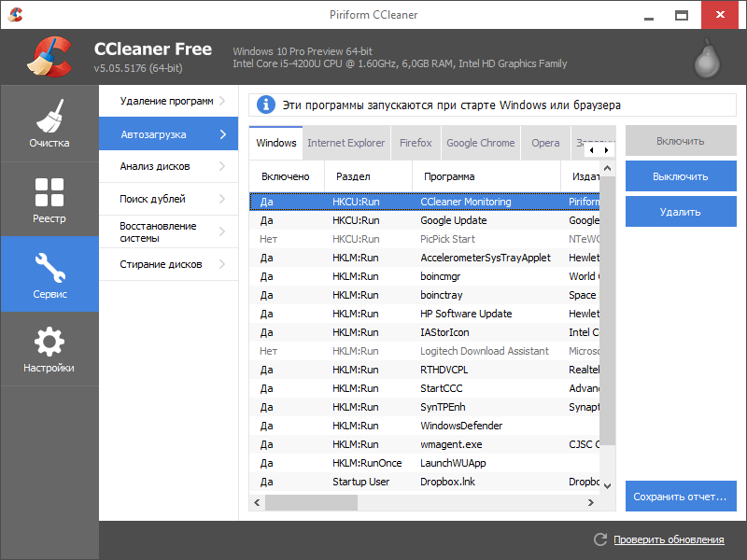Sort by the Программа column header

pyautogui.click(x=486, y=176)
